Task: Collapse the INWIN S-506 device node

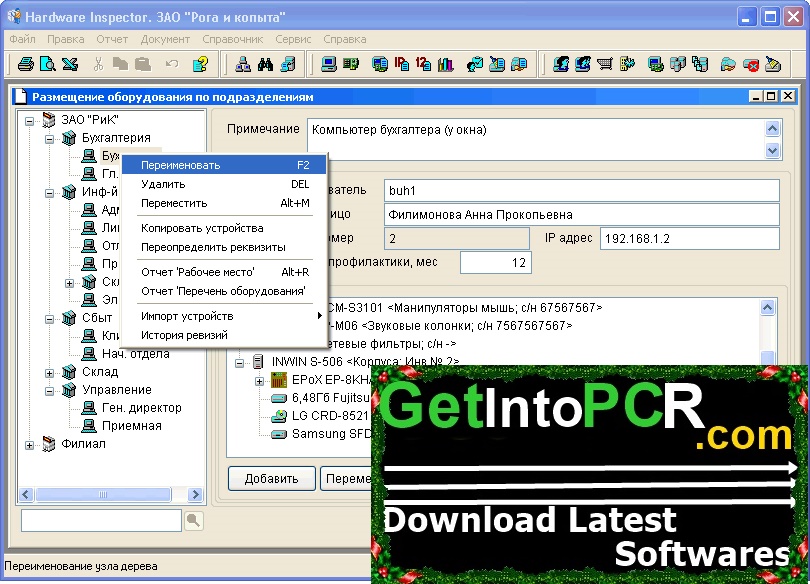Action: click(239, 363)
